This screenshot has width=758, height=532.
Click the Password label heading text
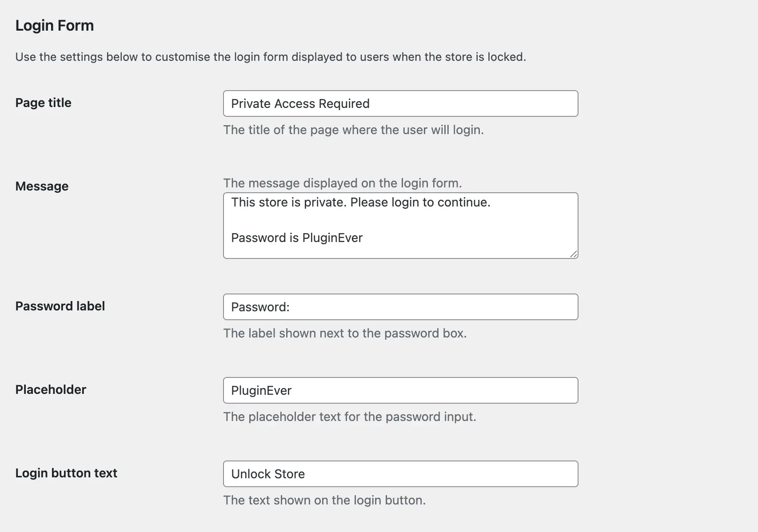pyautogui.click(x=60, y=306)
